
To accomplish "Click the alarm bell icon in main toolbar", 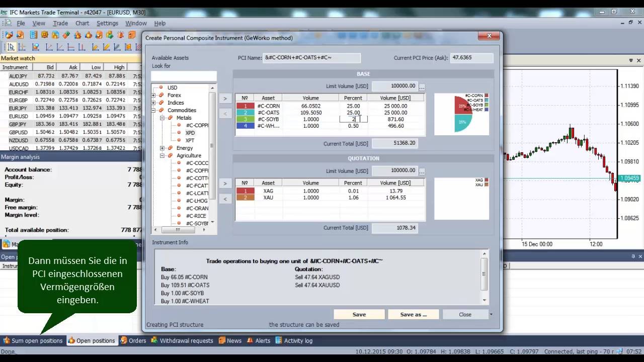I will pos(121,35).
